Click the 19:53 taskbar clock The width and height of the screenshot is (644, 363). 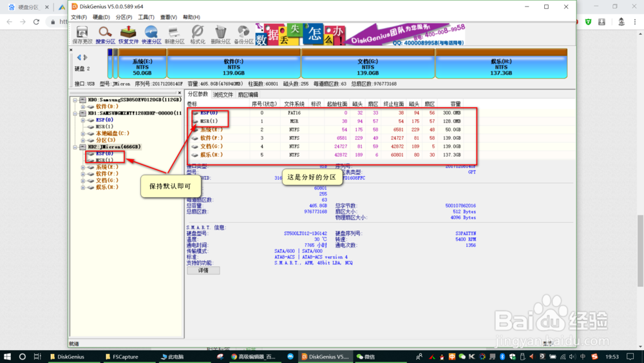tap(612, 357)
